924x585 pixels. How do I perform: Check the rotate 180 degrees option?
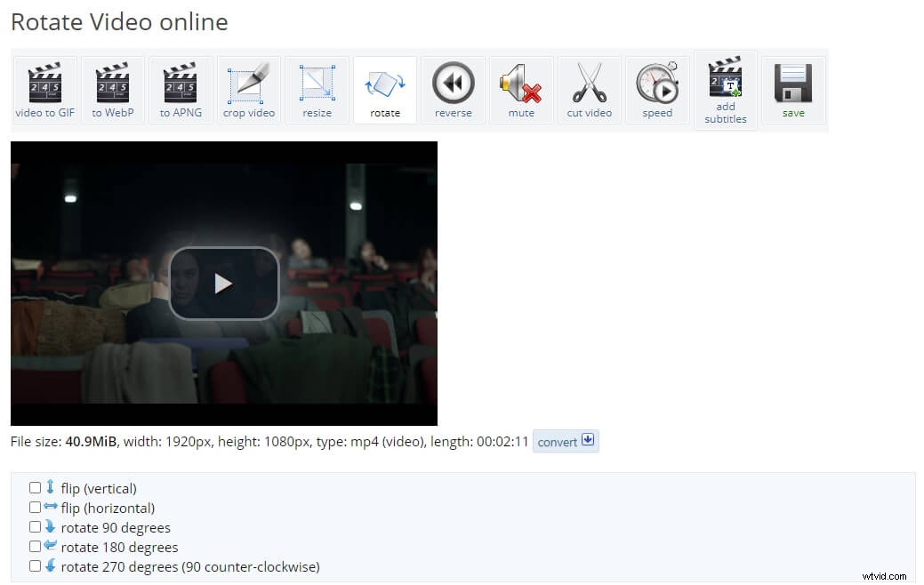35,546
